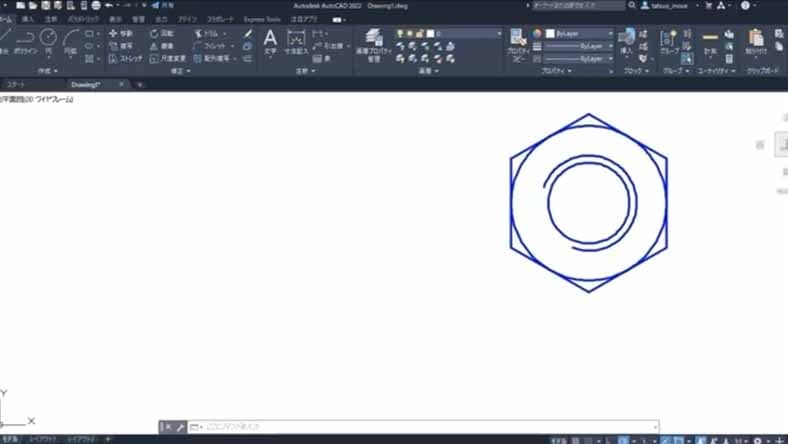Switch to the Drawing1 file tab

(85, 84)
